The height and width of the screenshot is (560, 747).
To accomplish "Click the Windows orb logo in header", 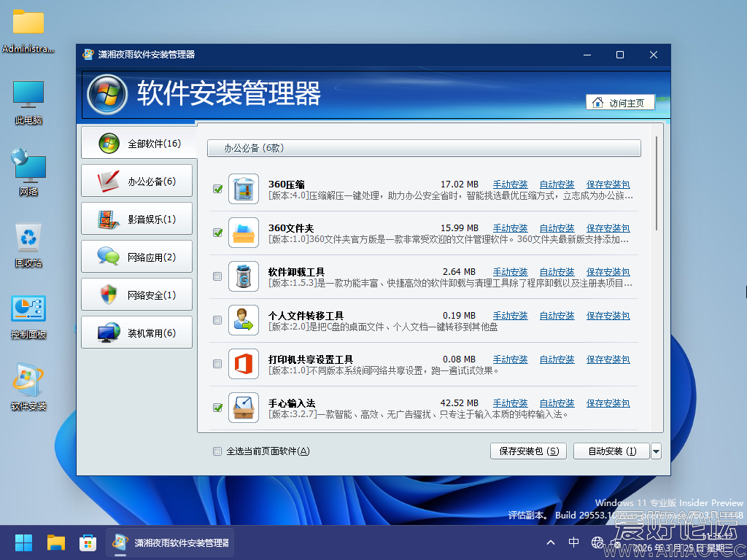I will [108, 94].
